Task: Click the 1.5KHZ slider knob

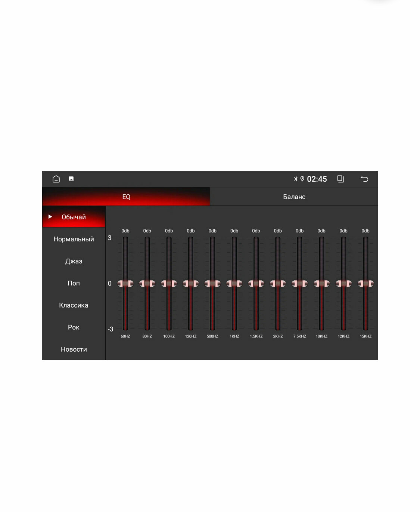Action: (x=256, y=284)
